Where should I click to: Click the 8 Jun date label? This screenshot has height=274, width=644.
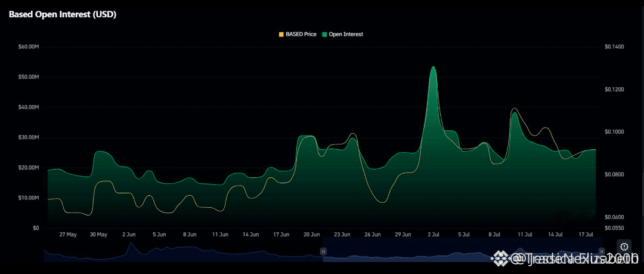(190, 235)
